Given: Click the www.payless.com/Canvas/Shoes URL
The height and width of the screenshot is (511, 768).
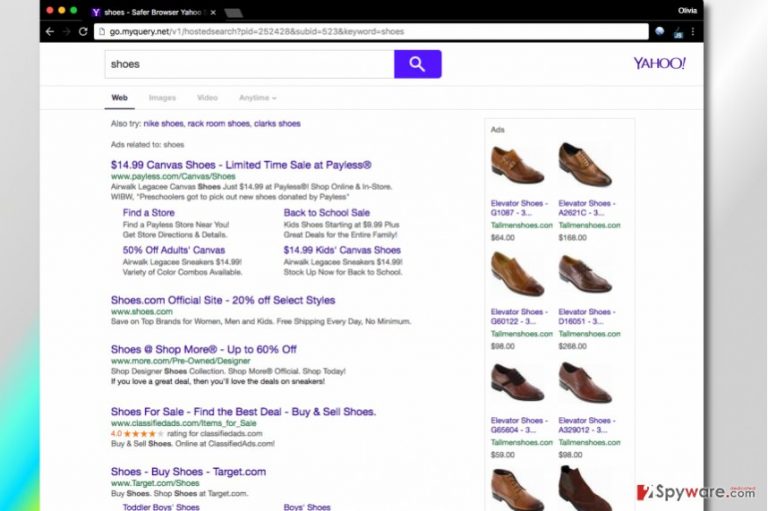Looking at the screenshot, I should 173,176.
